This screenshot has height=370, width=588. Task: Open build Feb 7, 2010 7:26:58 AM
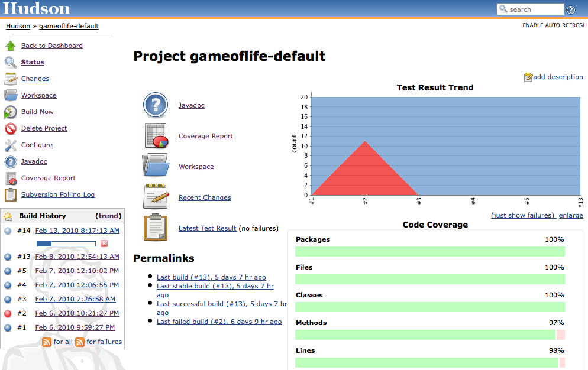[x=75, y=298]
